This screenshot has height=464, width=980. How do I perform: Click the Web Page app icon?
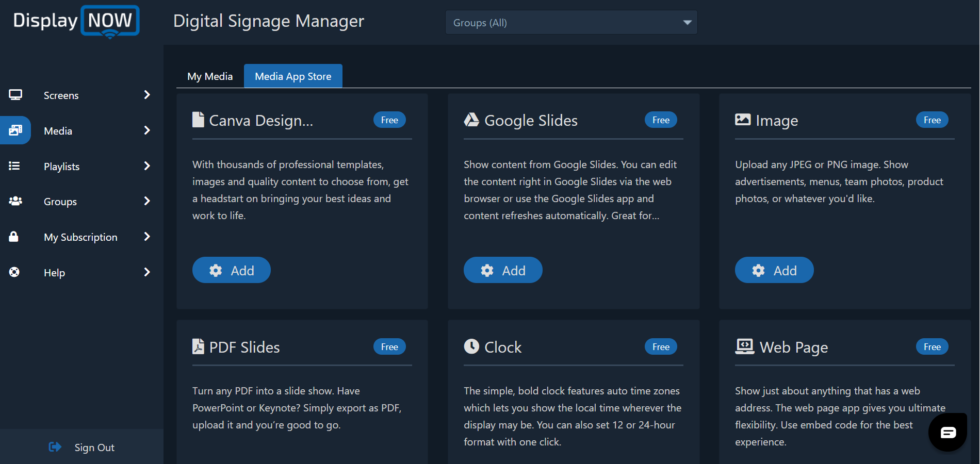[742, 346]
